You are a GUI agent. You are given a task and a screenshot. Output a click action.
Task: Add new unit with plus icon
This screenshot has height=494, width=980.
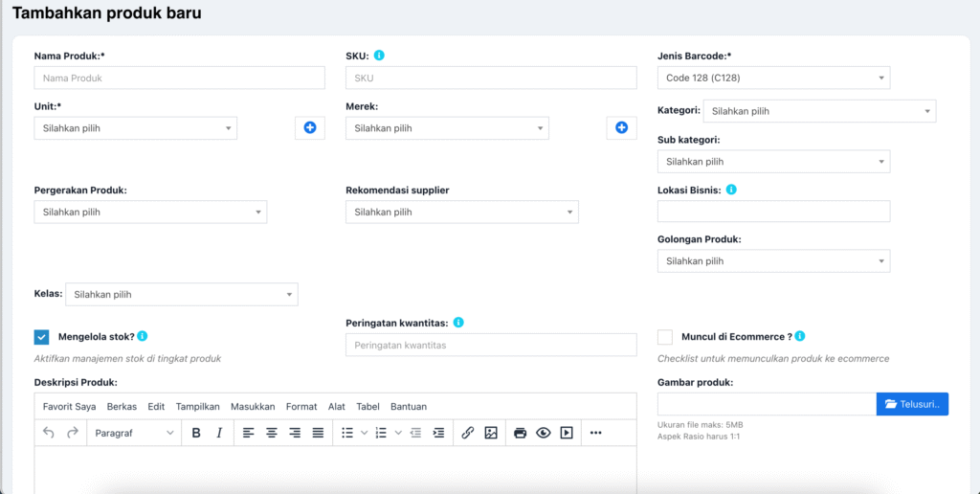coord(310,127)
